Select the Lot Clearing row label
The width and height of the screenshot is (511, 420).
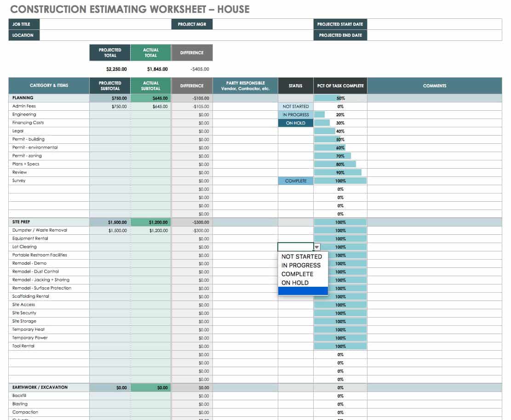point(24,247)
